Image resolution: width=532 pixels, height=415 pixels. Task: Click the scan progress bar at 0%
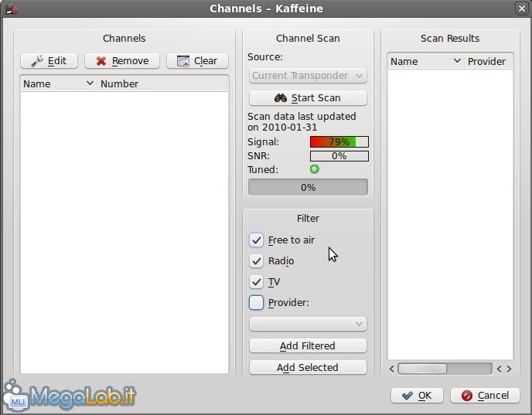308,188
